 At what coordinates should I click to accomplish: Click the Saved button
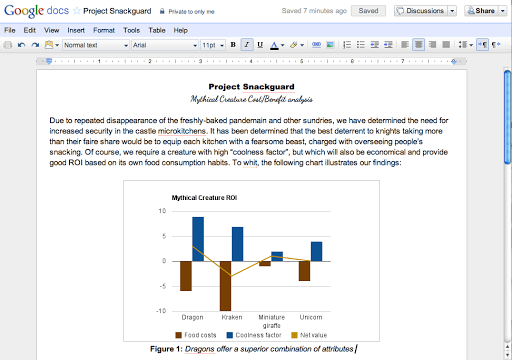pos(368,11)
